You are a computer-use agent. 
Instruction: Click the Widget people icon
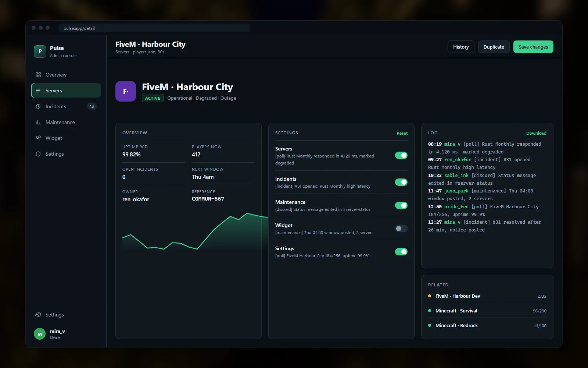coord(38,138)
